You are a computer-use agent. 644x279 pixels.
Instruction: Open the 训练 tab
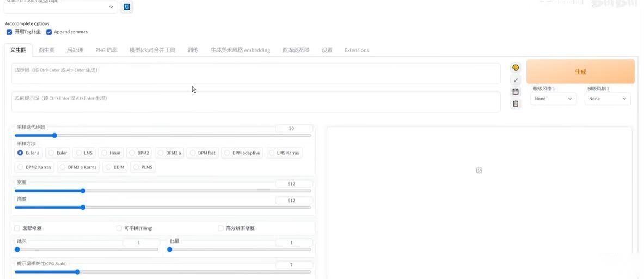[x=193, y=50]
